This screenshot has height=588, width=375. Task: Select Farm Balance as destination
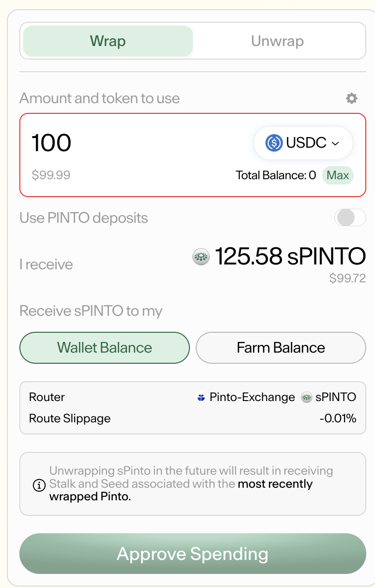pyautogui.click(x=281, y=348)
